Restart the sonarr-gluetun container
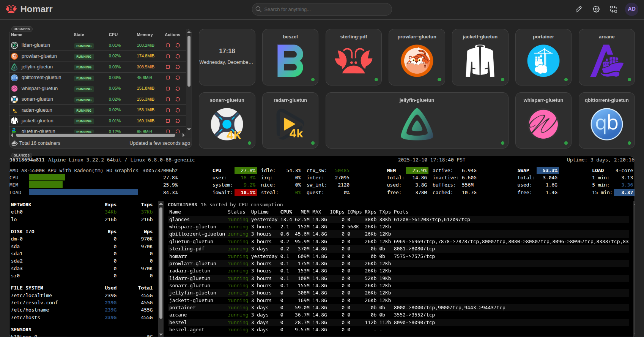The height and width of the screenshot is (337, 644). coord(178,99)
